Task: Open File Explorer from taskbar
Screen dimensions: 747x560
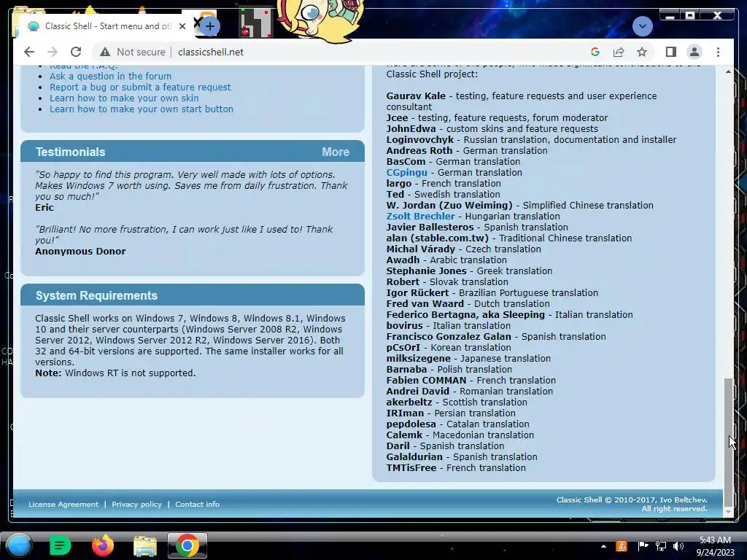Action: point(145,545)
